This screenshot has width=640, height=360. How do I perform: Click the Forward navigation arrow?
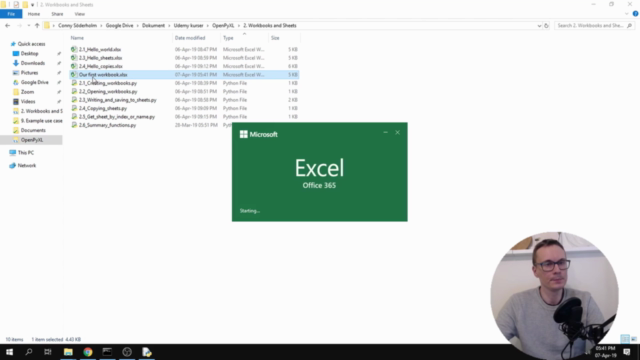19,25
